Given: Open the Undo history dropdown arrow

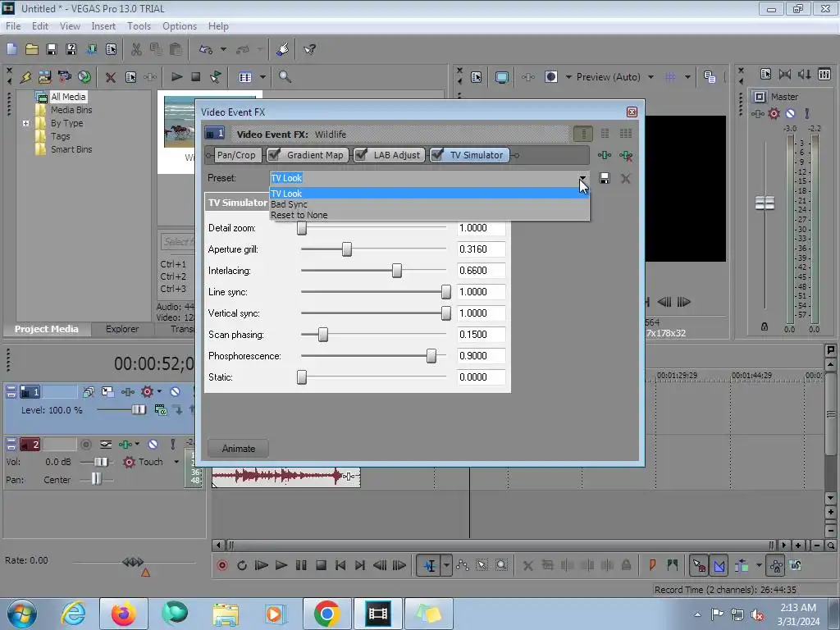Looking at the screenshot, I should [223, 49].
